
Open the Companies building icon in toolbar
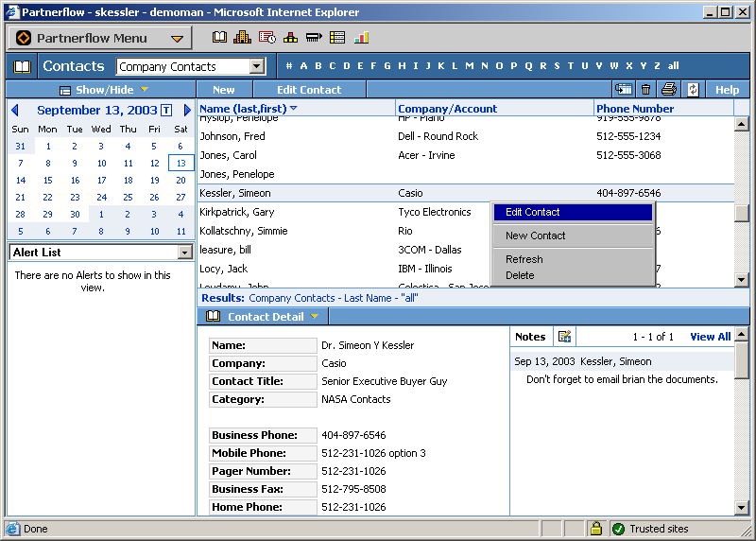point(242,37)
